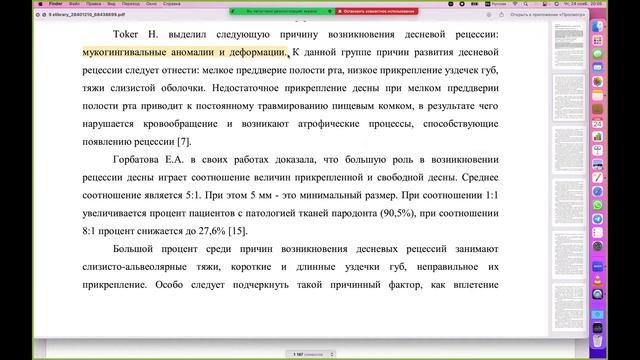Click the red Остановить совместное использование button
640x360 pixels.
click(x=377, y=11)
